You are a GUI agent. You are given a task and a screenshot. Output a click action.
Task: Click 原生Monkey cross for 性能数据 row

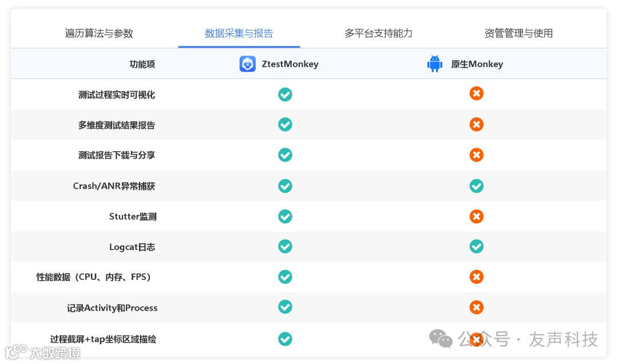coord(477,277)
